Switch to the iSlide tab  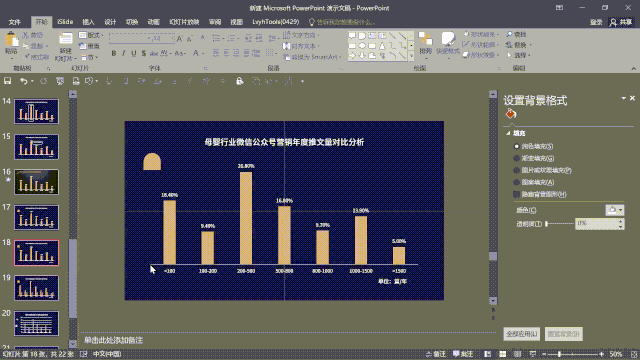65,22
